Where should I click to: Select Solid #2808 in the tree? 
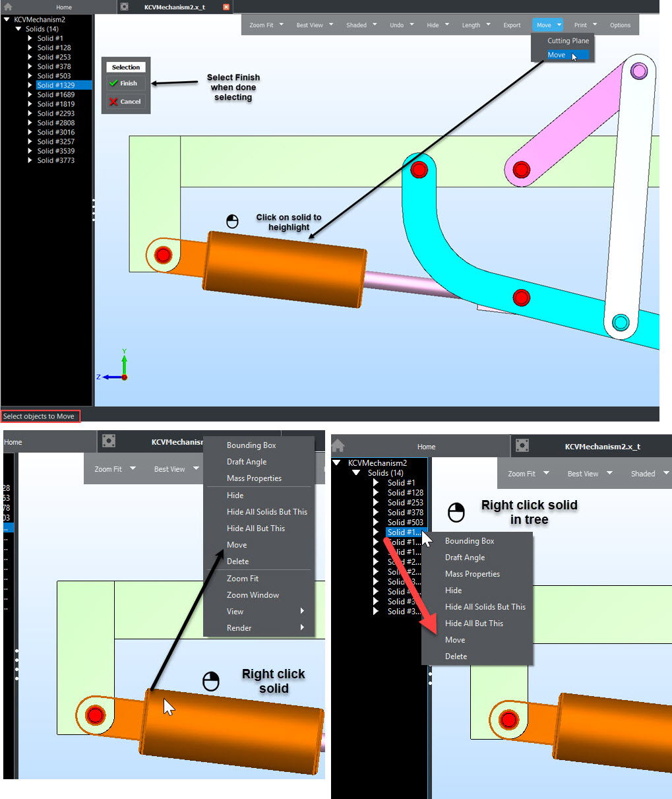[56, 123]
